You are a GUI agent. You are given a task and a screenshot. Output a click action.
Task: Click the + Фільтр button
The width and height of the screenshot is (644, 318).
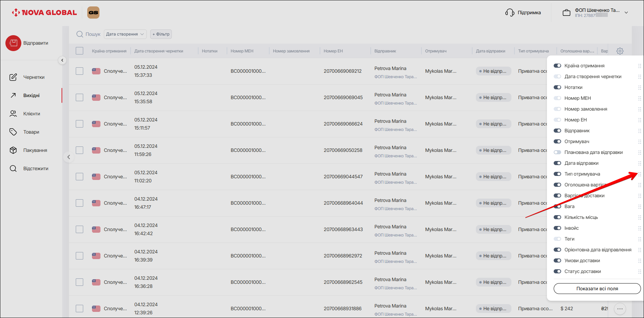point(161,34)
